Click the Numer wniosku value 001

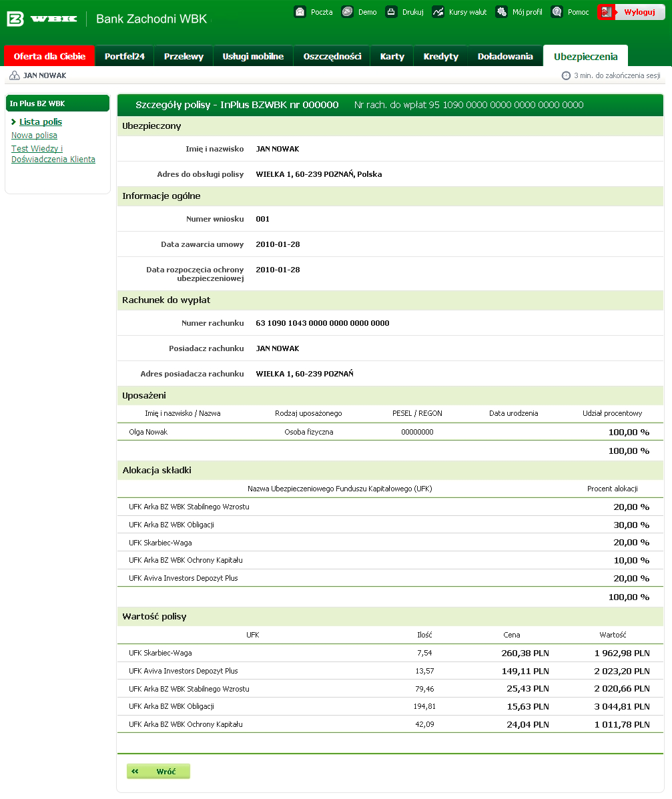(262, 219)
